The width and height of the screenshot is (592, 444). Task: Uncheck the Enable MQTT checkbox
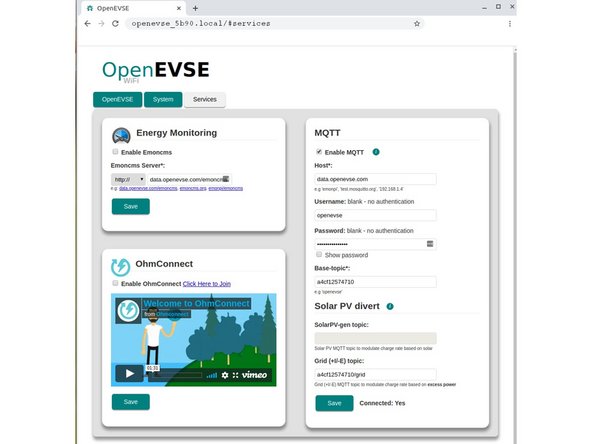pyautogui.click(x=319, y=151)
